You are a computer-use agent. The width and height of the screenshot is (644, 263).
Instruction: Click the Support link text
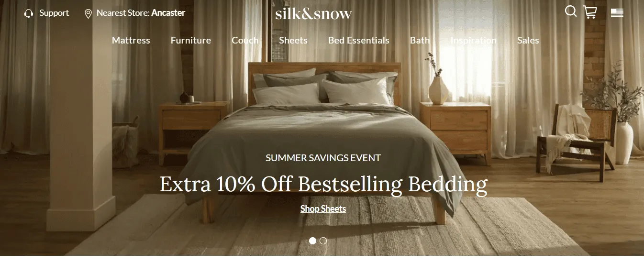tap(54, 13)
